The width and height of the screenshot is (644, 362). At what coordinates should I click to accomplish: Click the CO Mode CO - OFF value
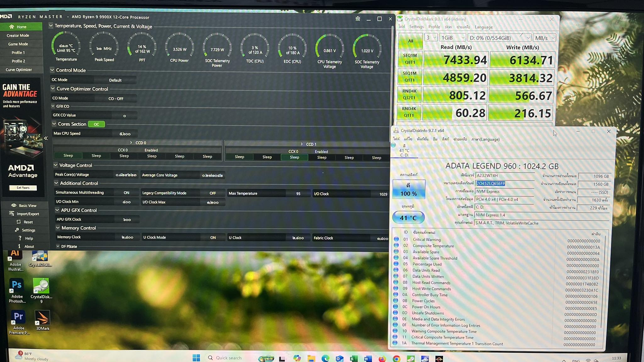(116, 99)
